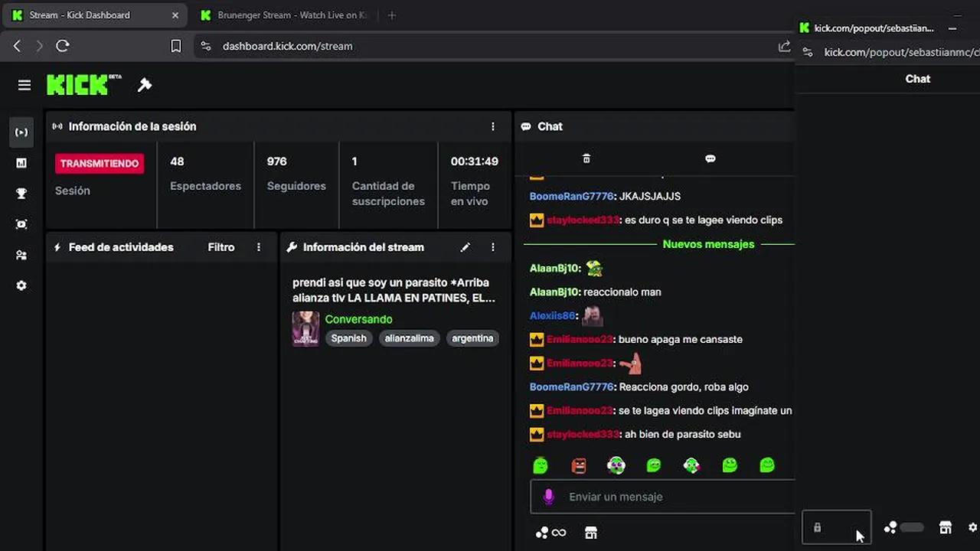Open Alexiis86's username in chat
980x551 pixels.
pos(552,315)
